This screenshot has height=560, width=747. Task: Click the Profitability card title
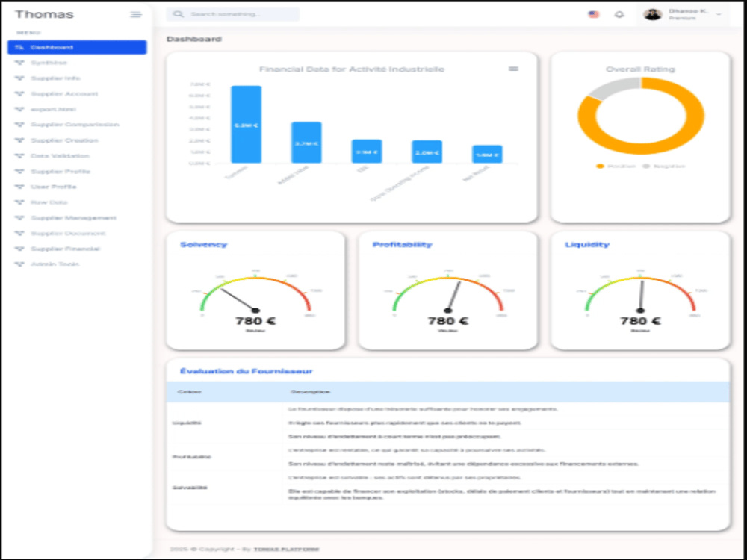402,245
